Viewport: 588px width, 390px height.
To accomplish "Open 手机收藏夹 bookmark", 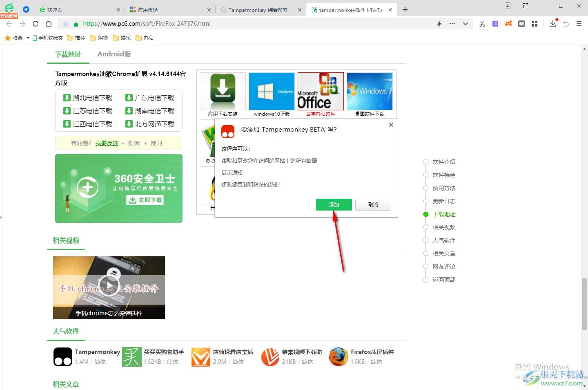I will pos(48,38).
